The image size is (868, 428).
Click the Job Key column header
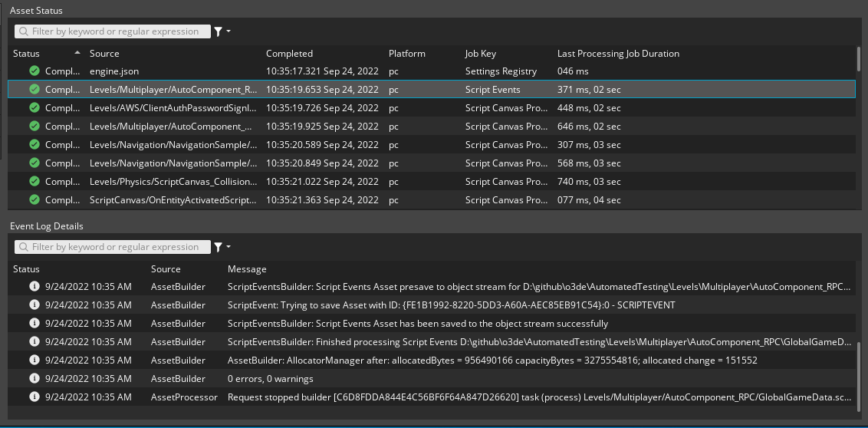point(480,54)
